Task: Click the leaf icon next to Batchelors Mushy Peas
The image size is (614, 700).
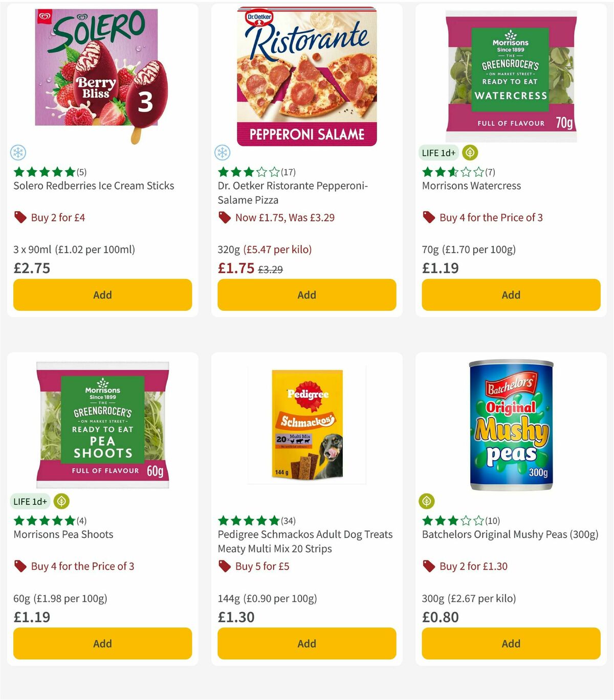Action: click(x=427, y=502)
